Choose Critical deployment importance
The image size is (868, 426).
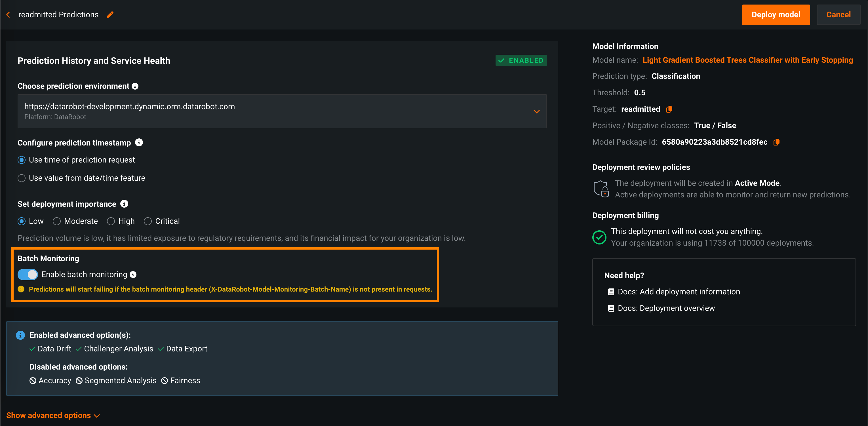pyautogui.click(x=148, y=222)
